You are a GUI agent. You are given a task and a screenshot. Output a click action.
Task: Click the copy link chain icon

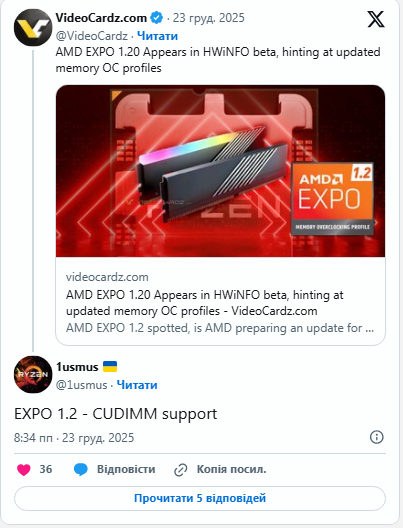point(180,470)
